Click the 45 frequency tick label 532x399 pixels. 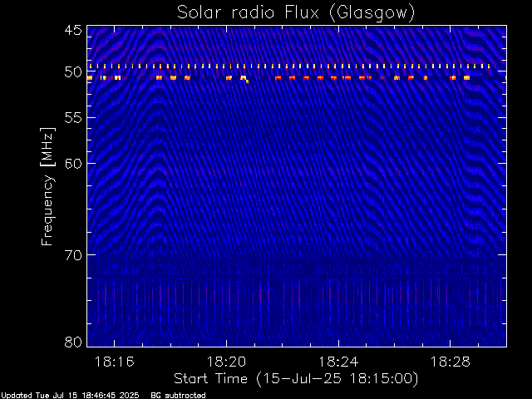[x=73, y=31]
